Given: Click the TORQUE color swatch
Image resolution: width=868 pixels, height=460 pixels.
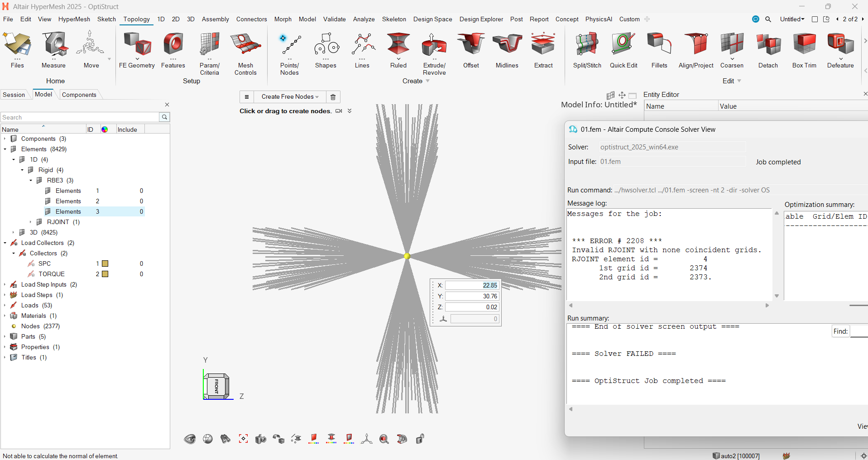Looking at the screenshot, I should (105, 274).
